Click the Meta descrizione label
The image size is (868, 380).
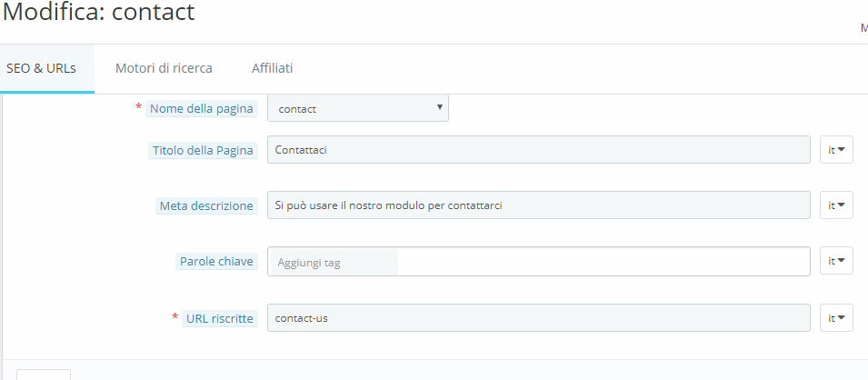pyautogui.click(x=208, y=206)
